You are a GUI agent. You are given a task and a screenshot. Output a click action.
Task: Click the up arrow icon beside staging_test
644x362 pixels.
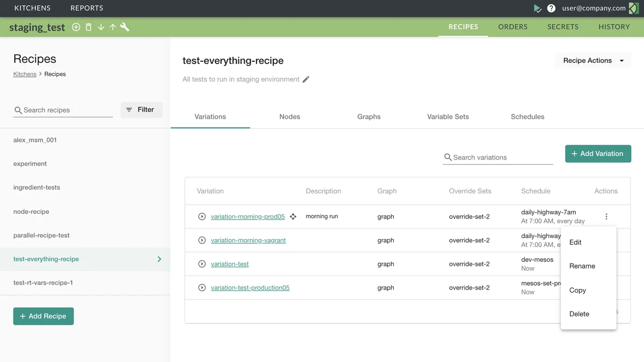[113, 27]
